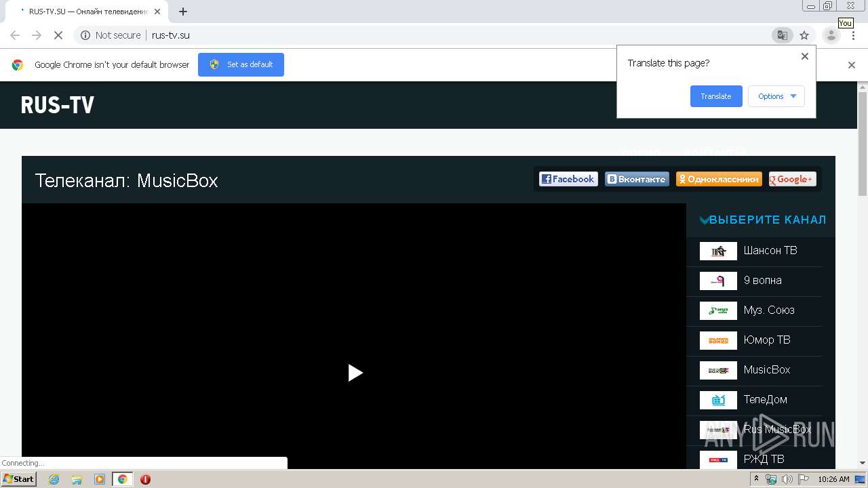Show hidden system tray icons
The height and width of the screenshot is (488, 868).
point(757,479)
